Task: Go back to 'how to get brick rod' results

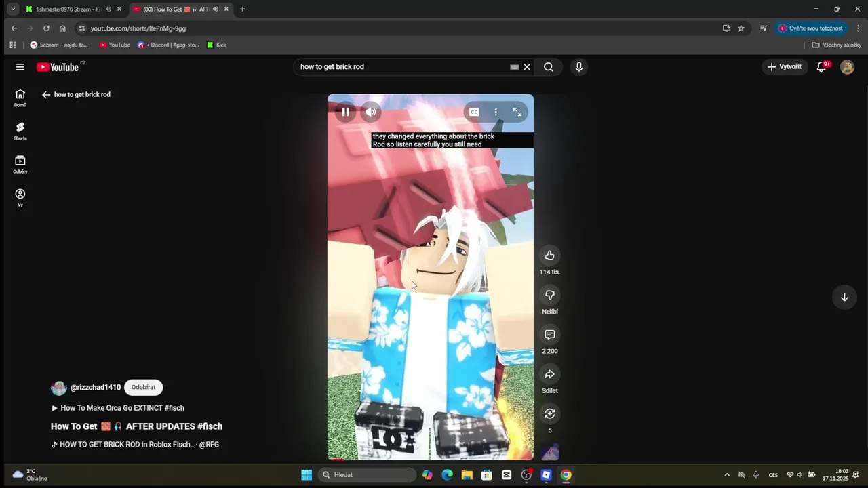Action: point(46,95)
